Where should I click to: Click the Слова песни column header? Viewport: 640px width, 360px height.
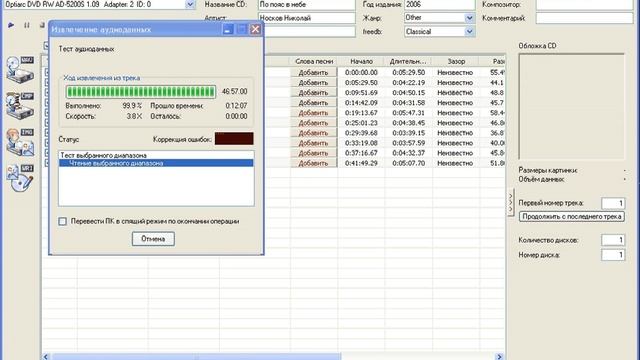[x=314, y=61]
